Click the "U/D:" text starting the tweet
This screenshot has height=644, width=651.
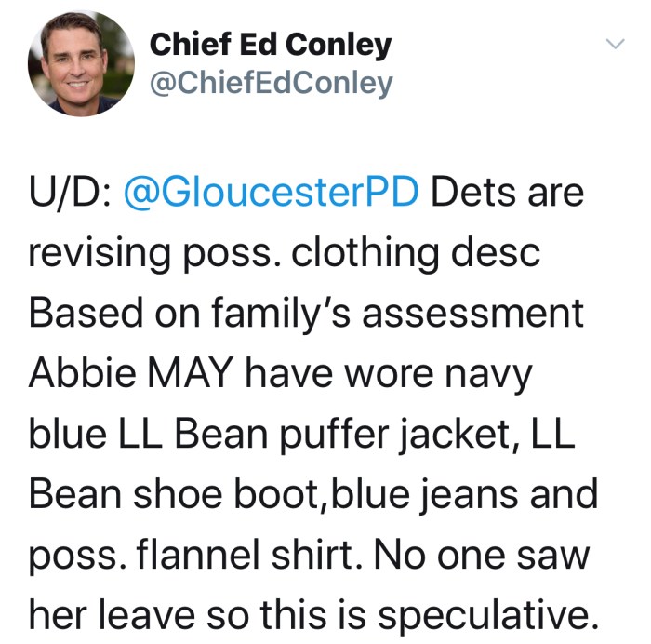point(71,192)
